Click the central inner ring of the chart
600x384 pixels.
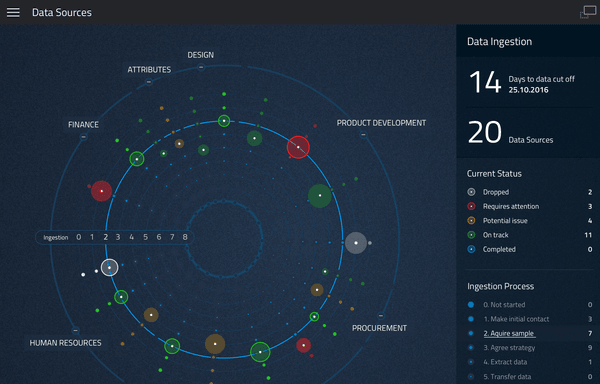(x=224, y=239)
